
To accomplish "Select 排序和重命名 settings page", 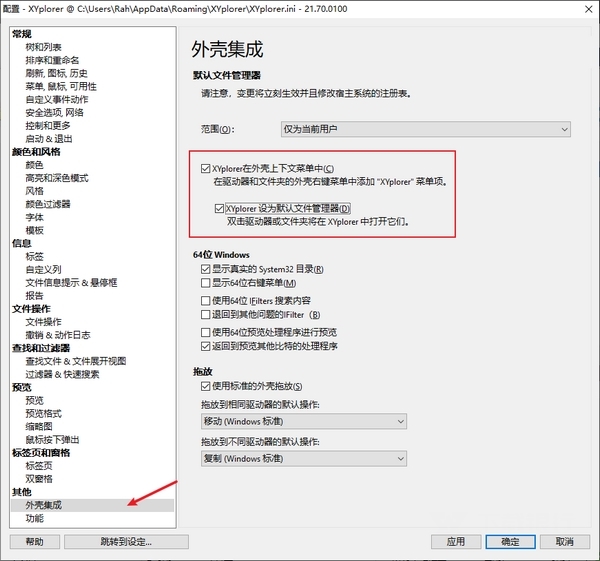I will coord(52,60).
